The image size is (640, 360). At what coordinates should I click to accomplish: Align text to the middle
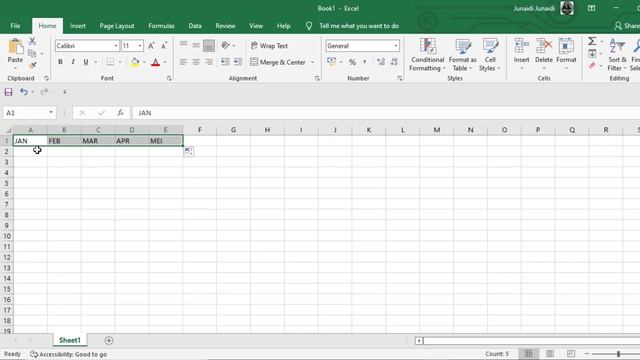[x=196, y=45]
